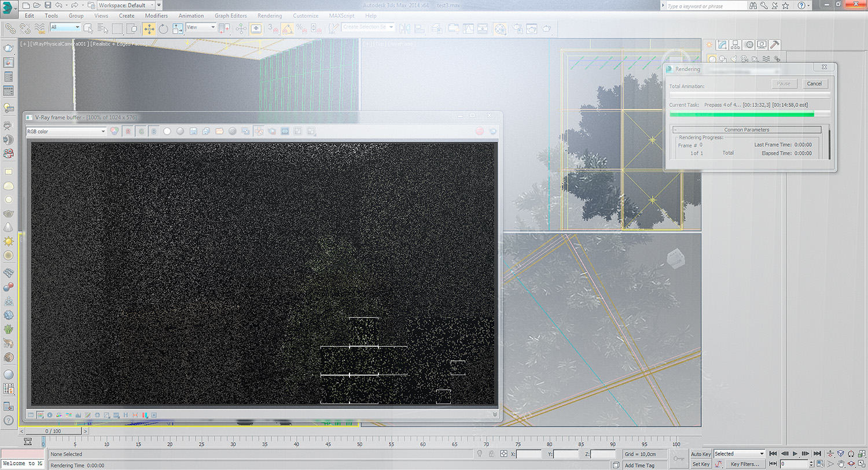The width and height of the screenshot is (868, 470).
Task: Activate the Select and Move tool
Action: (x=149, y=28)
